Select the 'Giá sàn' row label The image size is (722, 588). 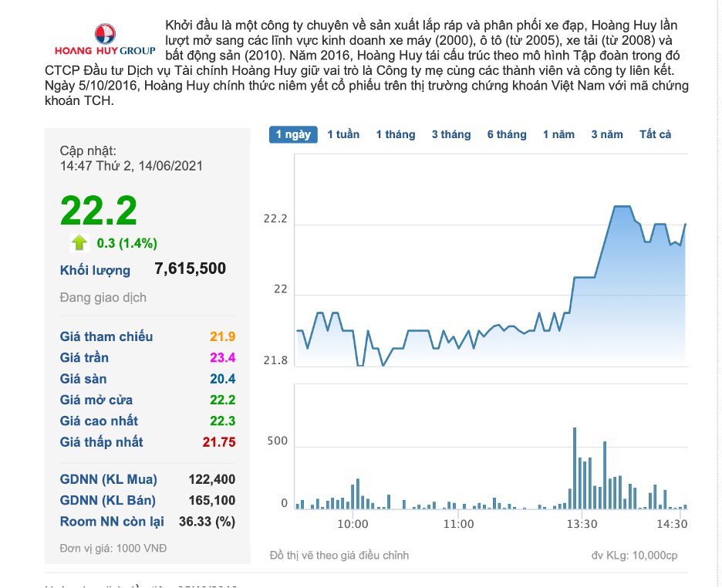point(83,379)
